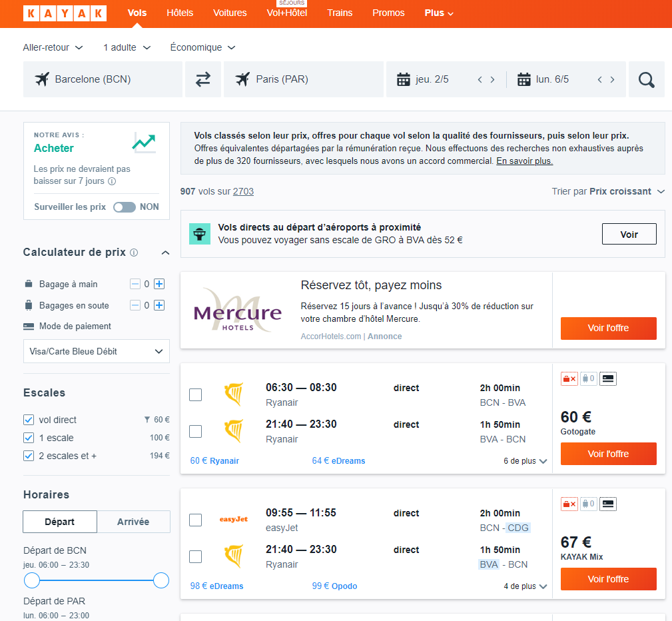Go to previous return date

point(599,79)
